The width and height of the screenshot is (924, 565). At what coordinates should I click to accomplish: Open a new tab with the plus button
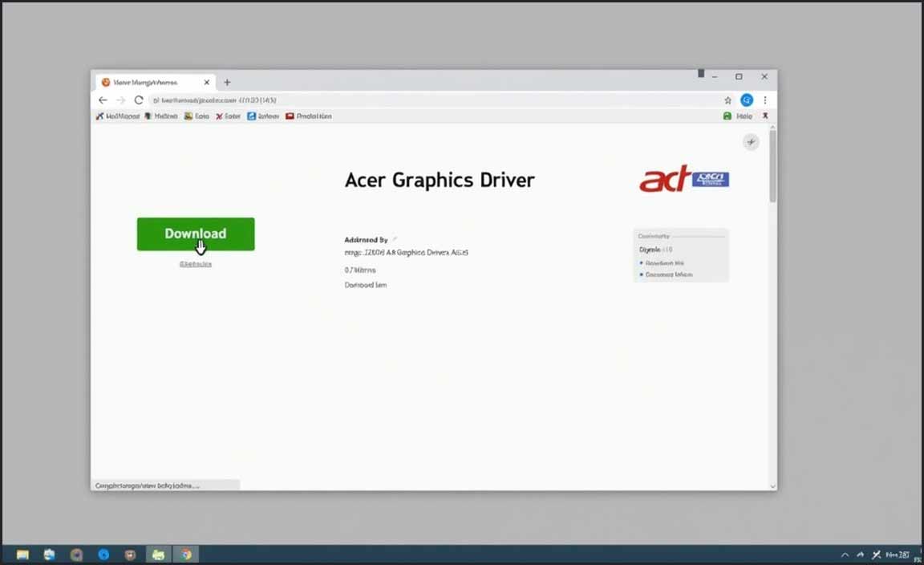coord(227,82)
